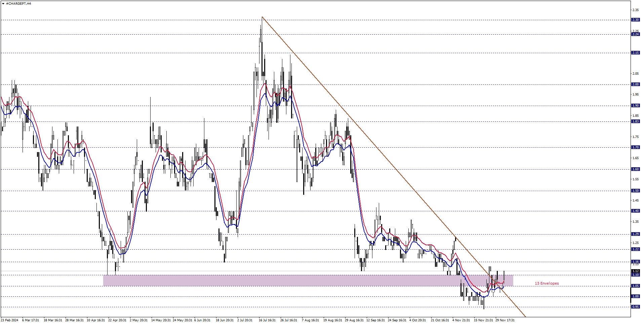Click the 1.55 price axis value
This screenshot has height=324, width=644.
point(635,179)
